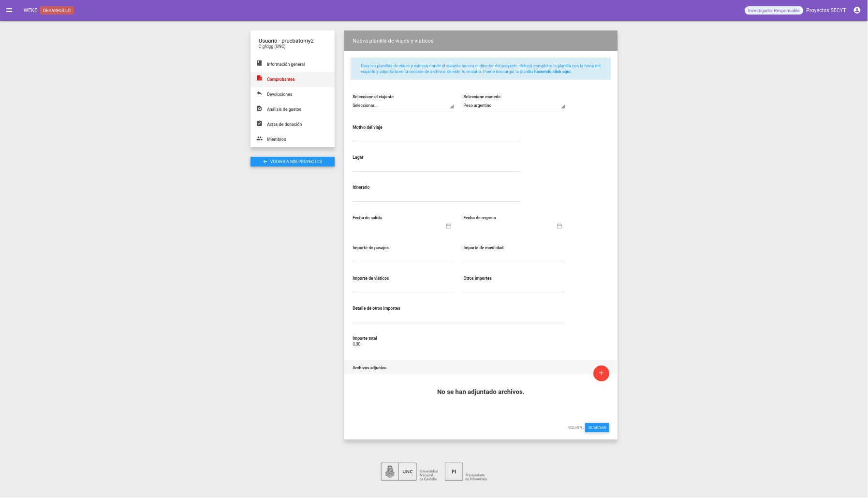Focus the Motivo del viaje field

click(436, 136)
